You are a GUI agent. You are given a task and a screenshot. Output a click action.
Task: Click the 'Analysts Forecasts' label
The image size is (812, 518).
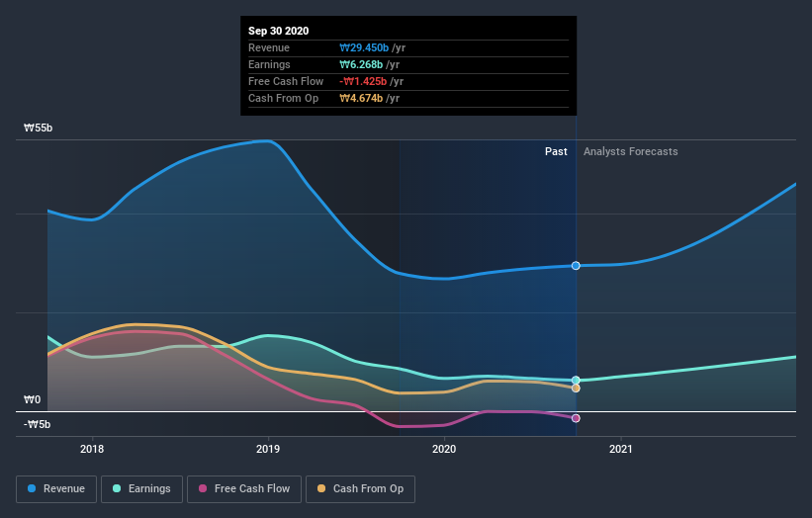pos(631,151)
